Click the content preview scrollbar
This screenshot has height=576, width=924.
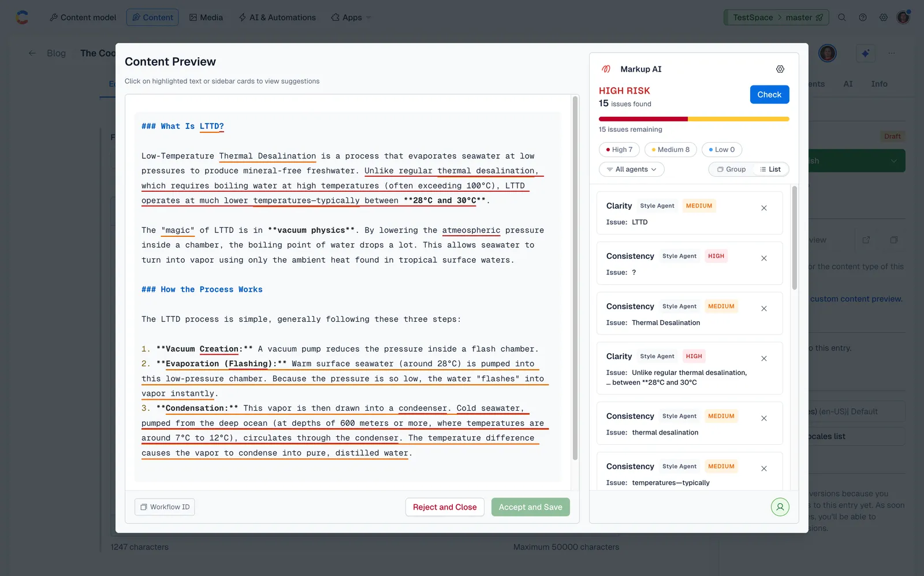click(575, 278)
